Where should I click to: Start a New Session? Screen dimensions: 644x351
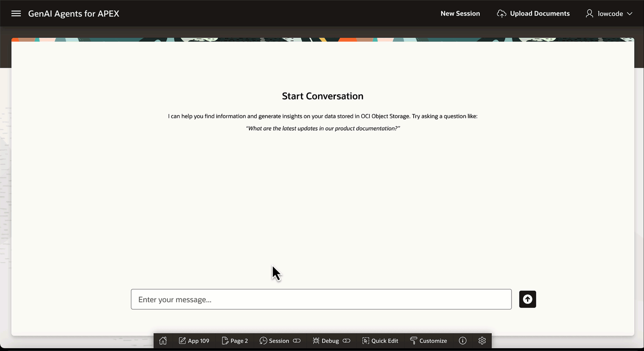pyautogui.click(x=460, y=13)
